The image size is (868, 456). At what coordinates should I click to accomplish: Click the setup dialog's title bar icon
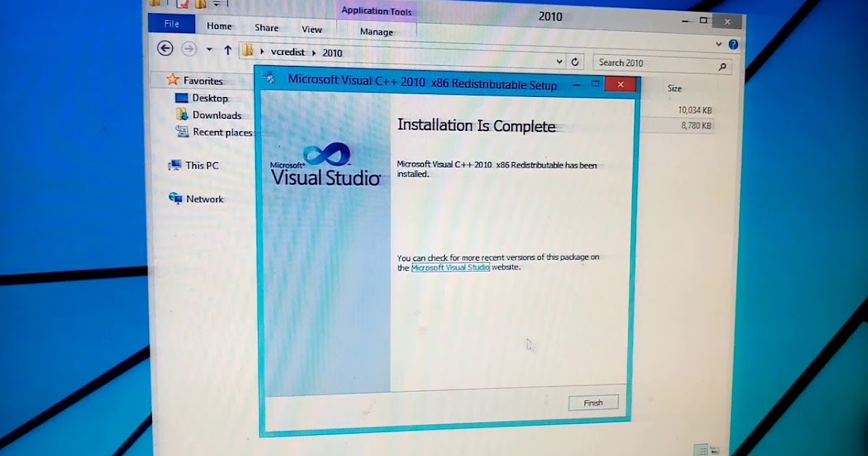tap(269, 77)
